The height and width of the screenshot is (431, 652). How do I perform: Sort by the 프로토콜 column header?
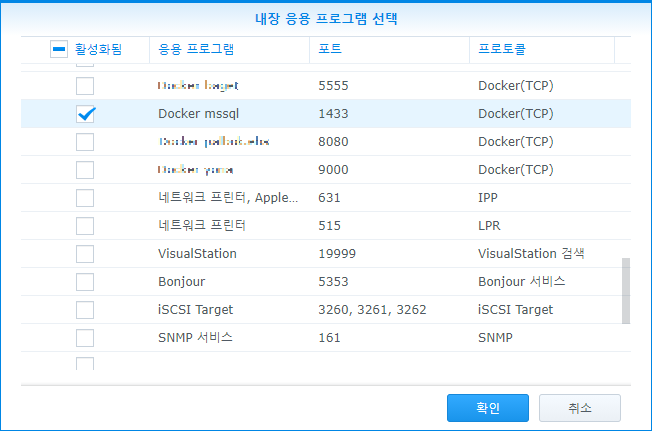click(x=501, y=49)
